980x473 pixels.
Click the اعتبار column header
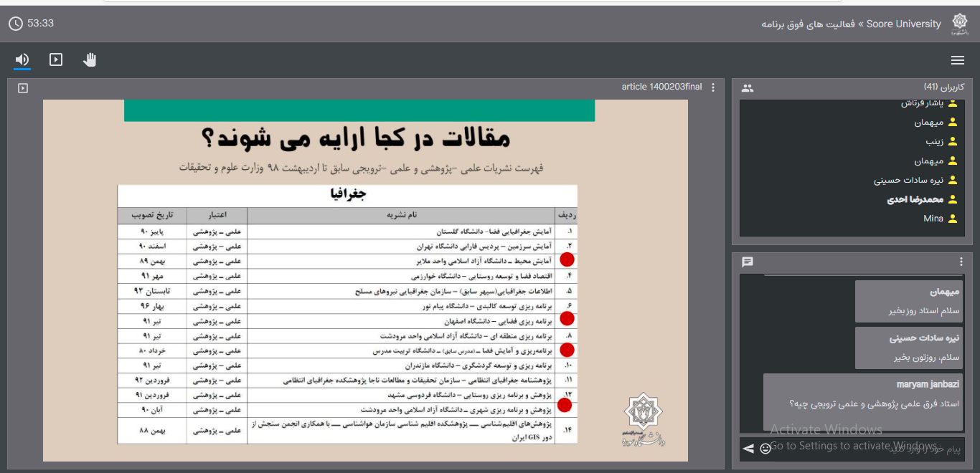(x=217, y=215)
